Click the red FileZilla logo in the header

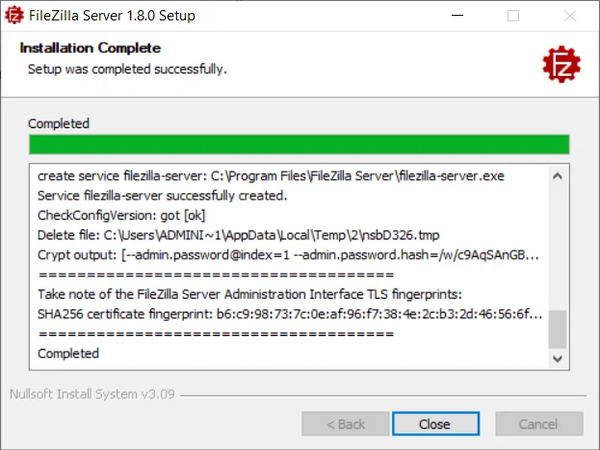tap(560, 64)
